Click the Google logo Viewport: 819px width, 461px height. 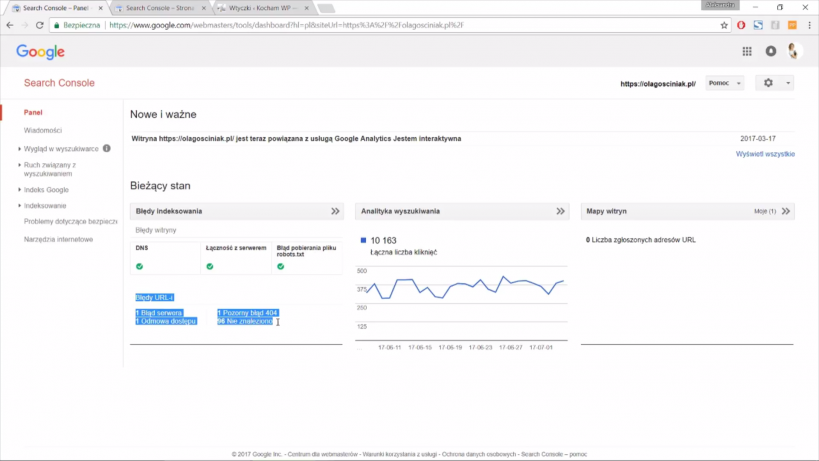coord(40,52)
